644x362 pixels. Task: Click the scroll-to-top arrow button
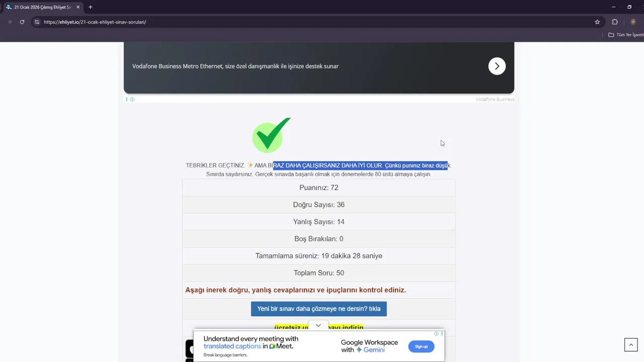pos(631,344)
